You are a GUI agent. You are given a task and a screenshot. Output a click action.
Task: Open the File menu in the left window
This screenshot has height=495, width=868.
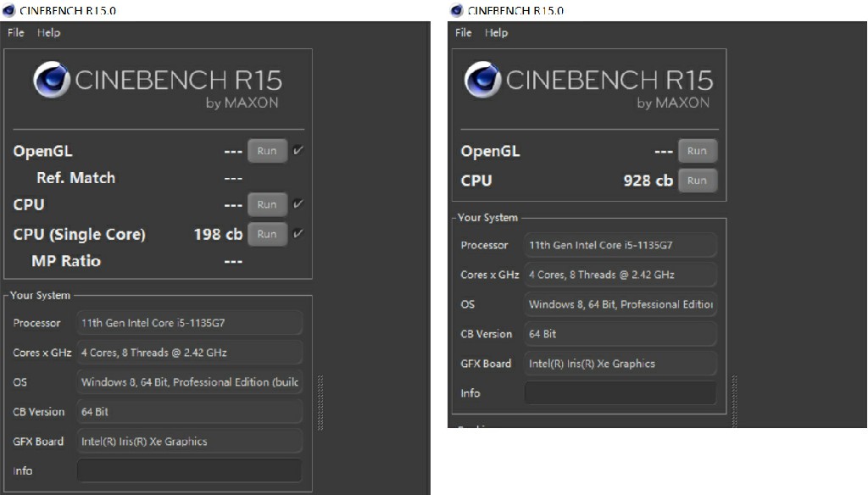click(16, 33)
